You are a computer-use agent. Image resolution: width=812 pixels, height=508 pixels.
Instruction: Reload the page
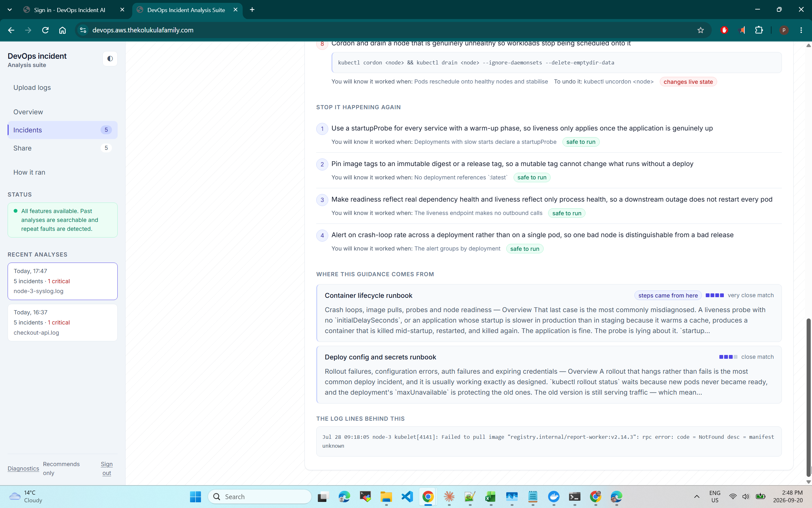[45, 30]
